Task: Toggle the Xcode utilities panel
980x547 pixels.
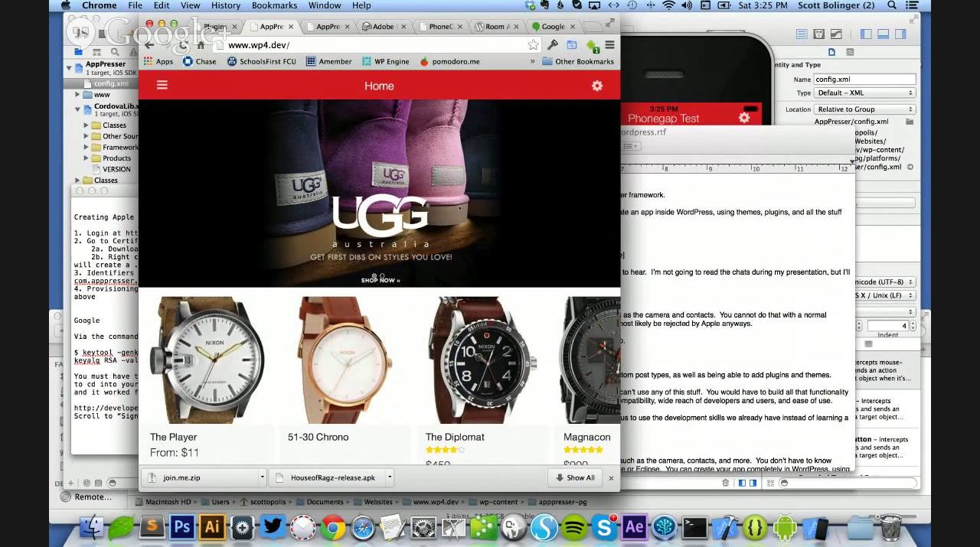Action: pyautogui.click(x=900, y=34)
